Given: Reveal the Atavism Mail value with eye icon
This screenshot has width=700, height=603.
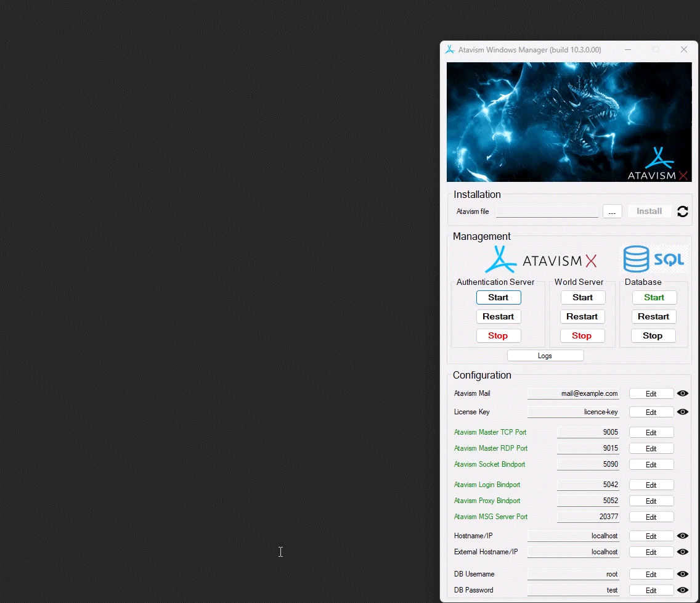Looking at the screenshot, I should pos(682,393).
